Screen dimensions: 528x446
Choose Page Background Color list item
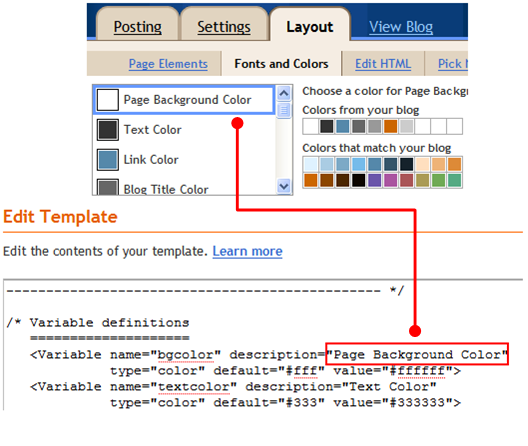tap(184, 100)
